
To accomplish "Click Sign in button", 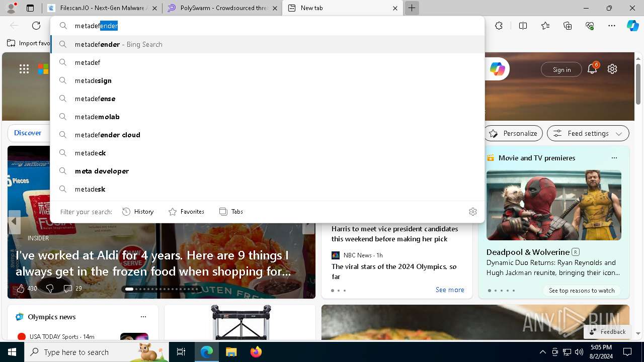I will click(561, 69).
